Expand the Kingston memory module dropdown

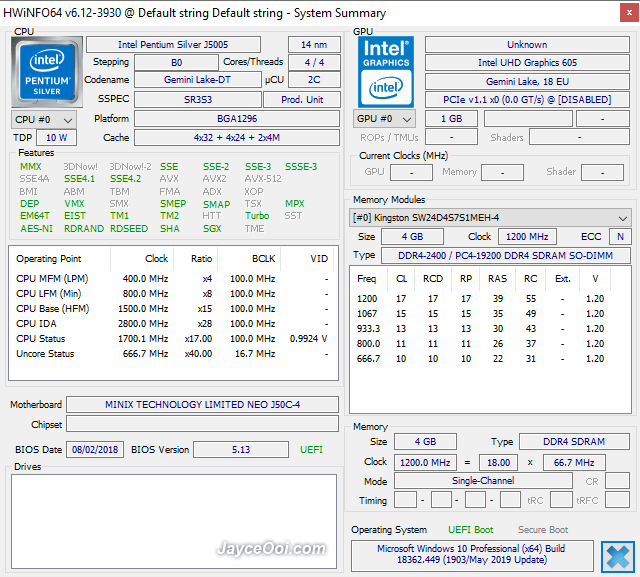tap(490, 218)
